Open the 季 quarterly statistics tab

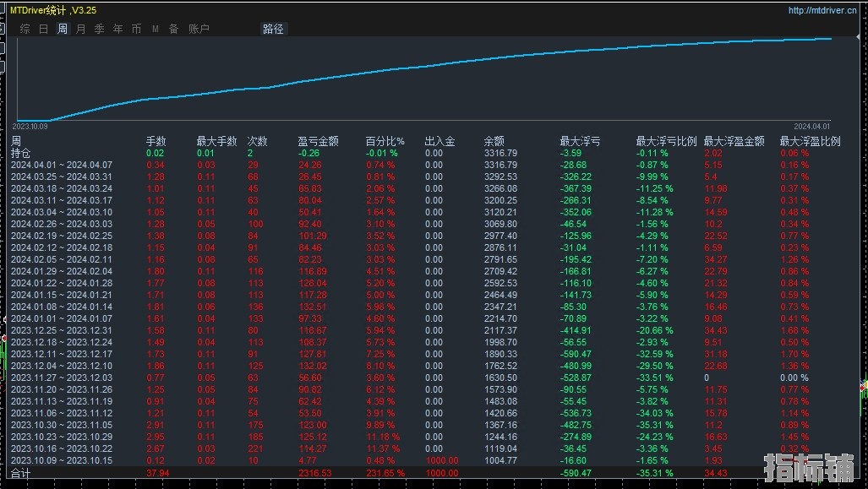click(100, 29)
